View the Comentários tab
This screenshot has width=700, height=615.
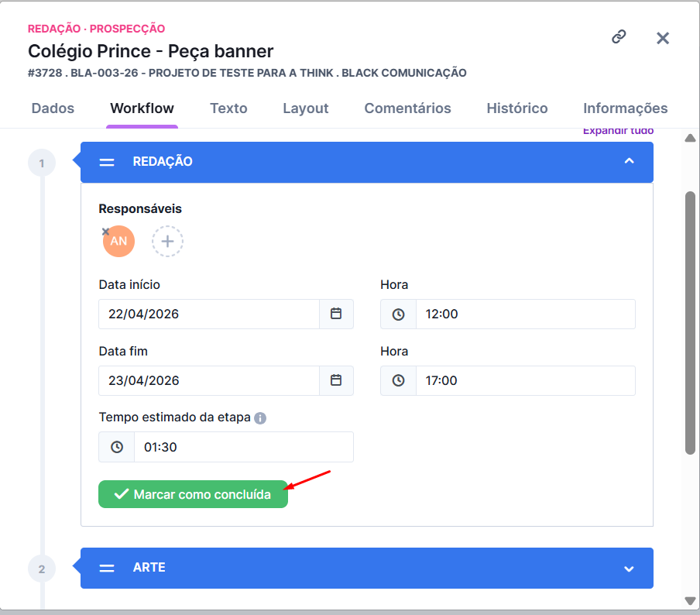(x=407, y=108)
